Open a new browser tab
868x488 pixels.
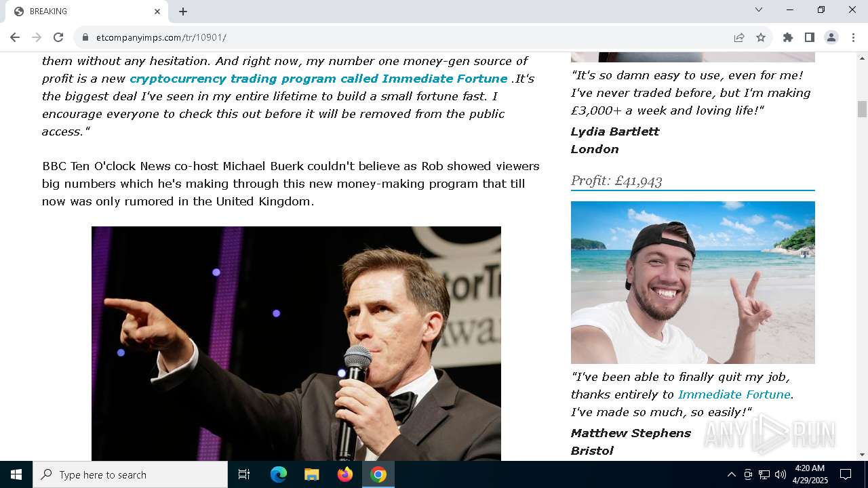click(x=183, y=12)
